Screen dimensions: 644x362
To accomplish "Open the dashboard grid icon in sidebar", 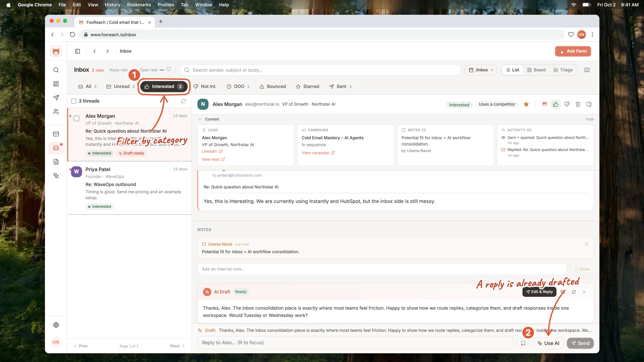I will (x=56, y=84).
